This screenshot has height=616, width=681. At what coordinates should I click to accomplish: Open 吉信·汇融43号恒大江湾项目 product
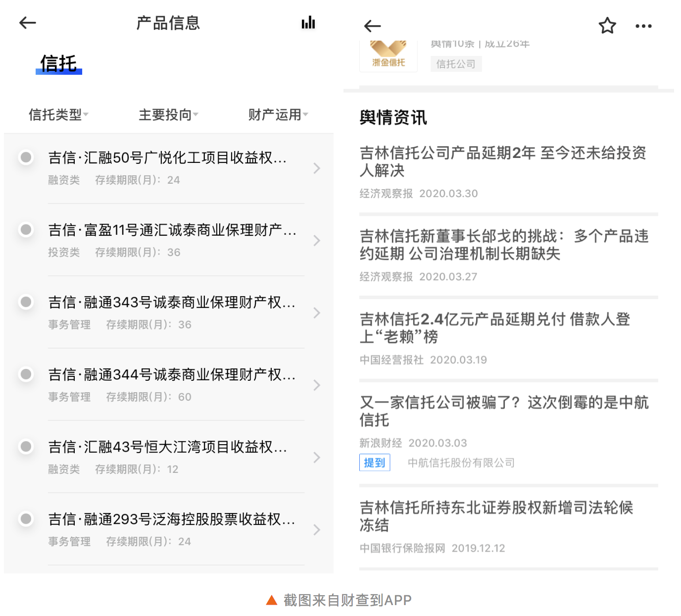tap(167, 447)
